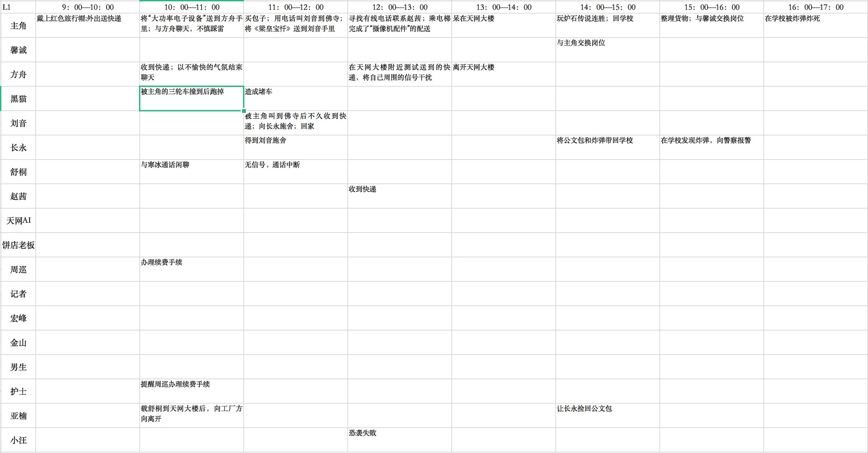Click cell '恐袭失败'

400,440
